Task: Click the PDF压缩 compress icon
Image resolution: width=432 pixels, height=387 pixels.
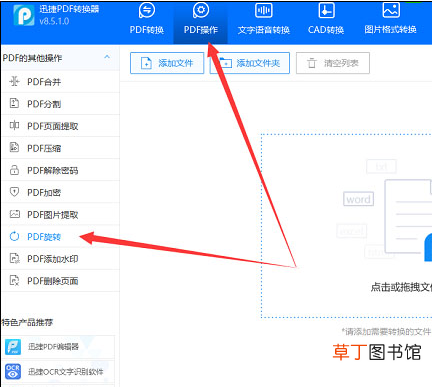Action: pyautogui.click(x=14, y=147)
